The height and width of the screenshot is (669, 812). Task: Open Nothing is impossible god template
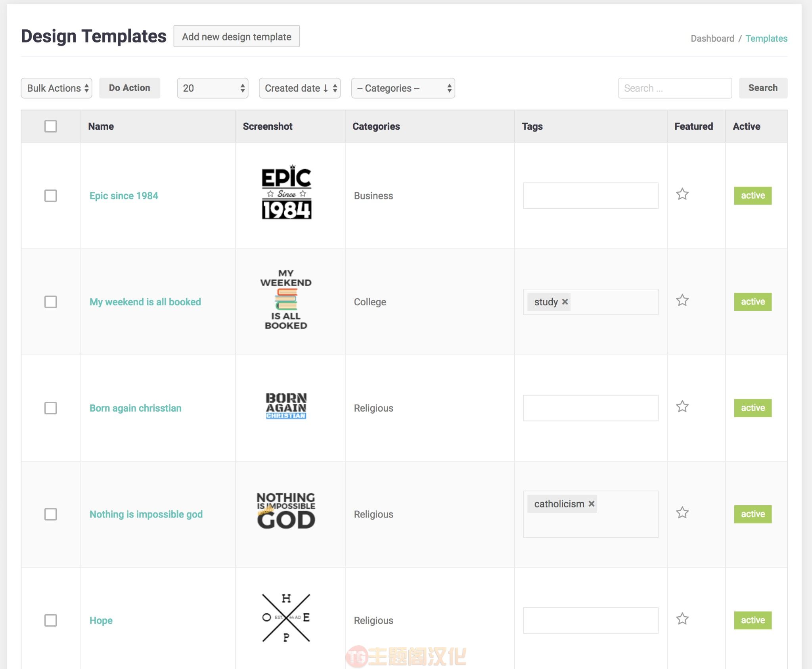(146, 514)
